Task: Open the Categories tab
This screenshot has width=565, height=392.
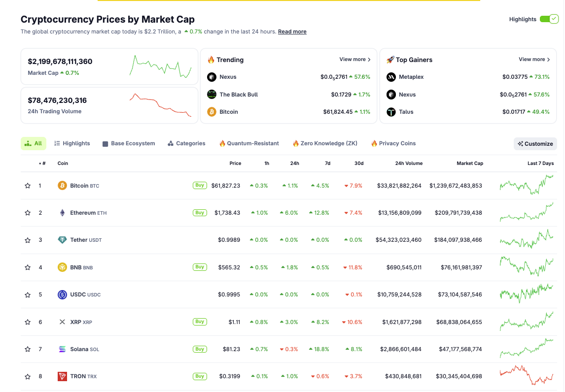Action: click(x=187, y=143)
